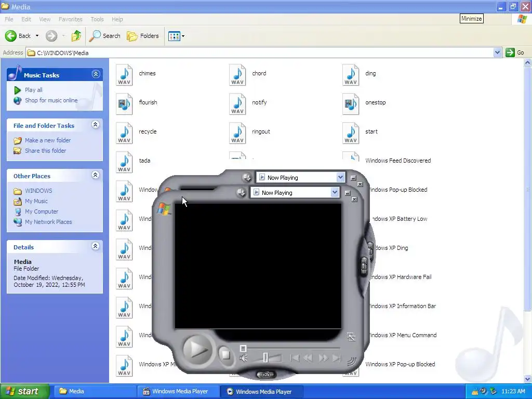Click the fast forward button in Media Player

coord(323,358)
